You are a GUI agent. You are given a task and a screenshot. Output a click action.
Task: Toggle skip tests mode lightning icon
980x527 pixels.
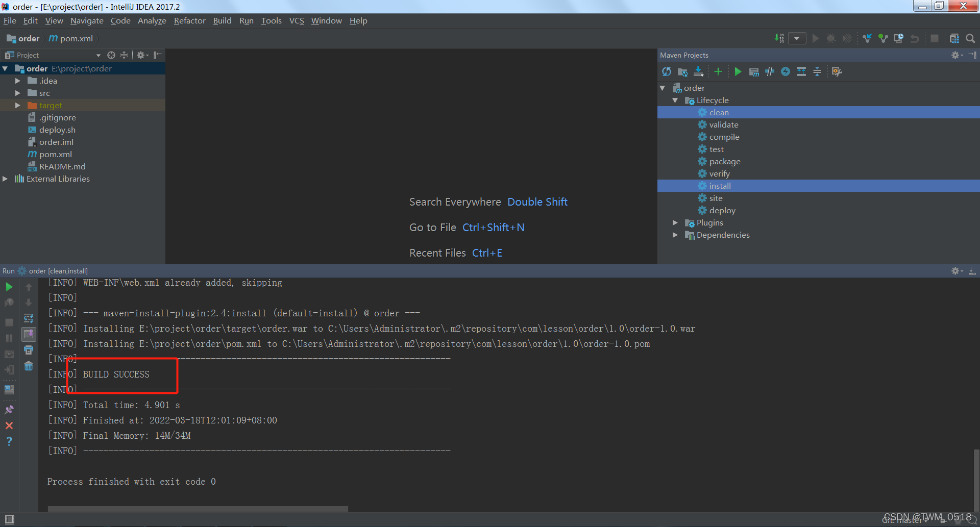(x=786, y=72)
